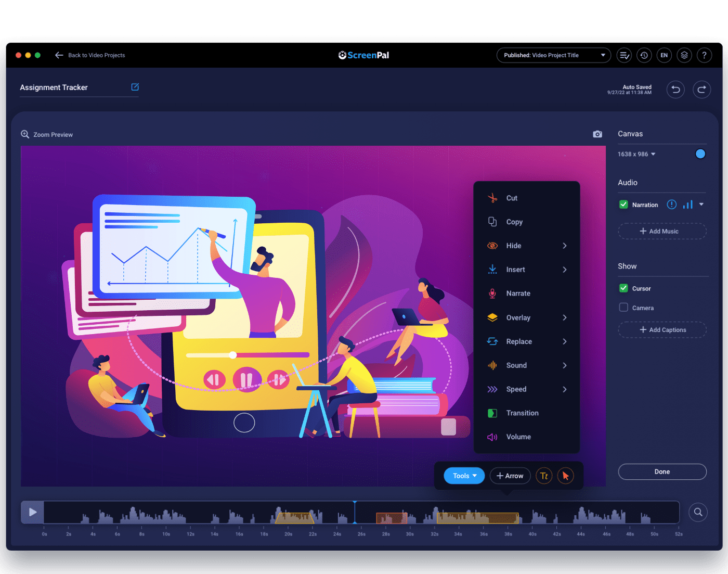The height and width of the screenshot is (574, 728).
Task: Select the Cut option's scissors icon
Action: [x=492, y=198]
